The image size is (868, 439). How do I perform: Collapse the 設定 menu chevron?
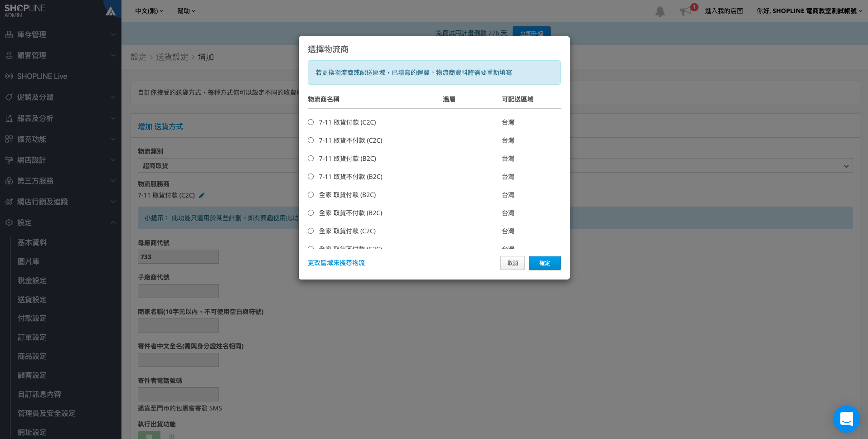click(x=113, y=222)
